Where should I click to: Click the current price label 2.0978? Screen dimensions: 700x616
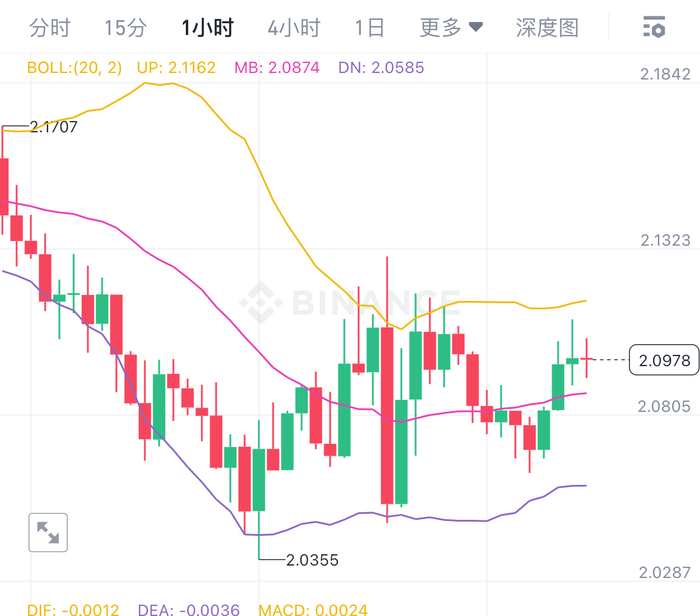[x=664, y=360]
